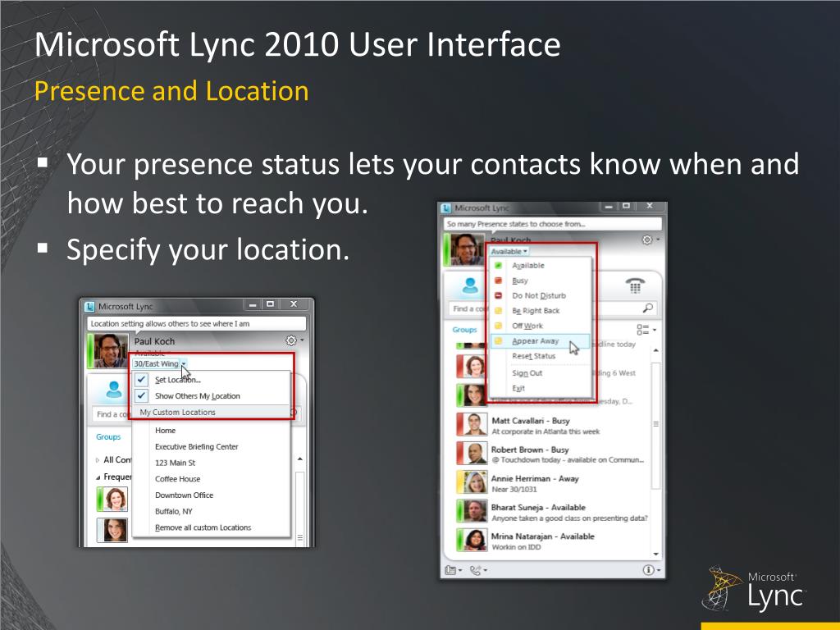The width and height of the screenshot is (840, 630).
Task: Minimize the right Microsoft Lync window
Action: pos(608,207)
